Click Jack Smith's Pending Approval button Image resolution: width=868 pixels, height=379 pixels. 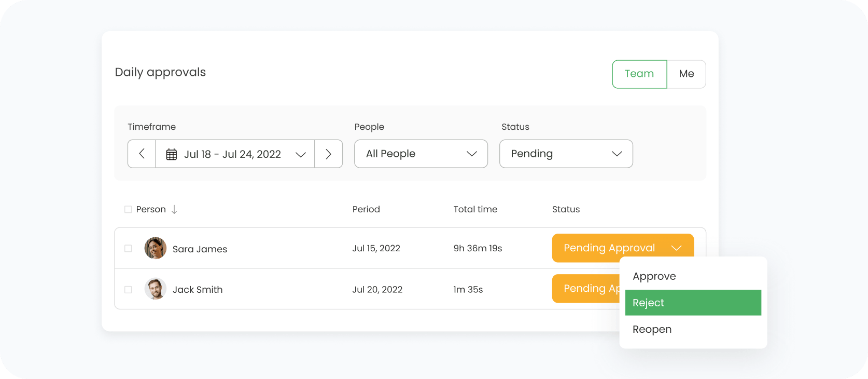pos(585,289)
